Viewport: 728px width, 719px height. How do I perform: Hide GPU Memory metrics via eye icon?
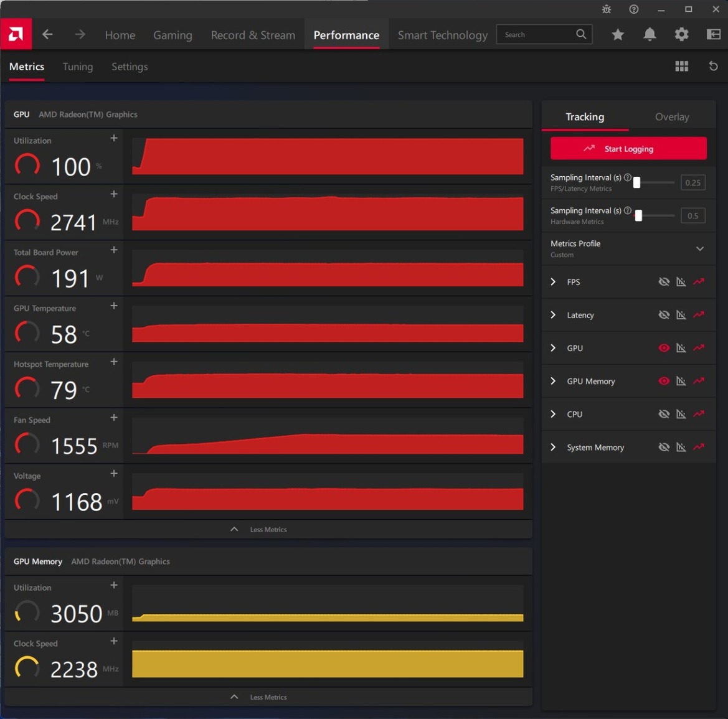[664, 380]
